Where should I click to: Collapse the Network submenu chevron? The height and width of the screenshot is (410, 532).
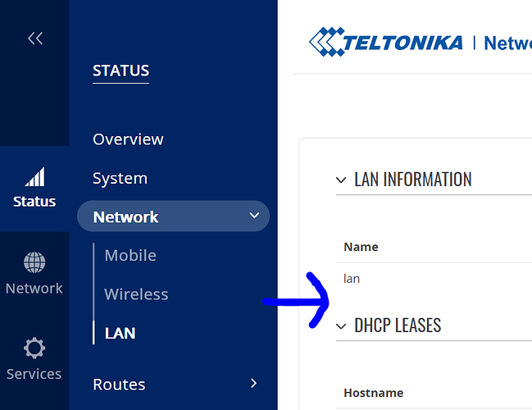254,216
